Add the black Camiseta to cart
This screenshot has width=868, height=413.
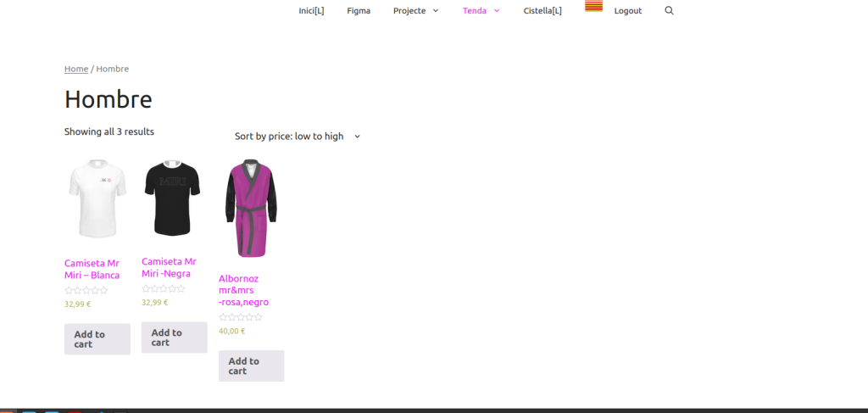[x=174, y=338]
